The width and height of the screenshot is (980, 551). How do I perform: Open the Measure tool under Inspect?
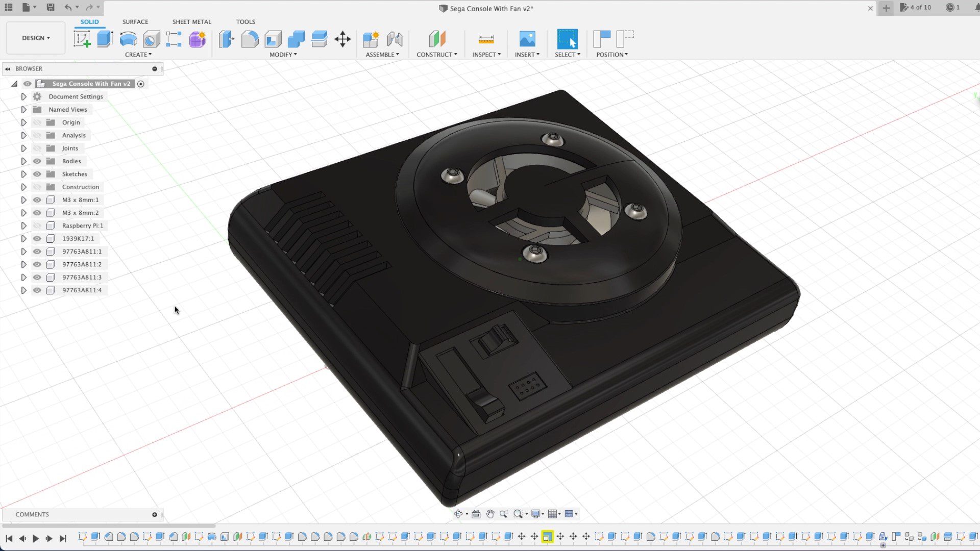(x=486, y=39)
